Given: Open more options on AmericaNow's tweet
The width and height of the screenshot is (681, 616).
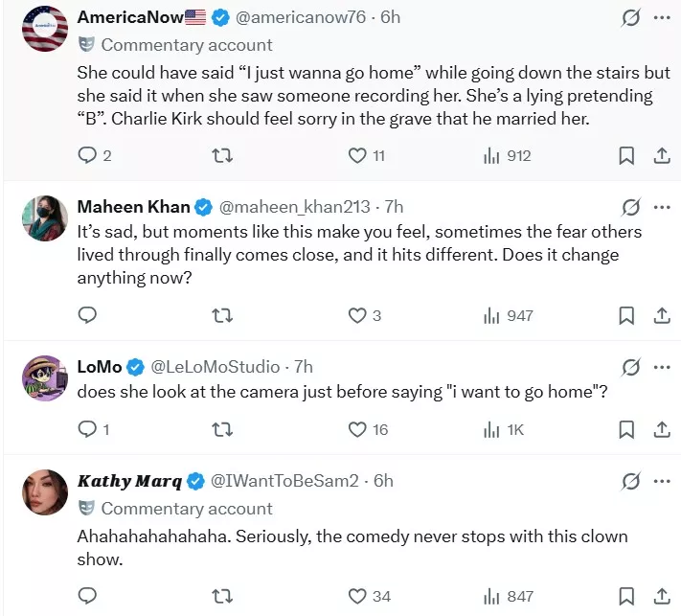Looking at the screenshot, I should (x=662, y=17).
